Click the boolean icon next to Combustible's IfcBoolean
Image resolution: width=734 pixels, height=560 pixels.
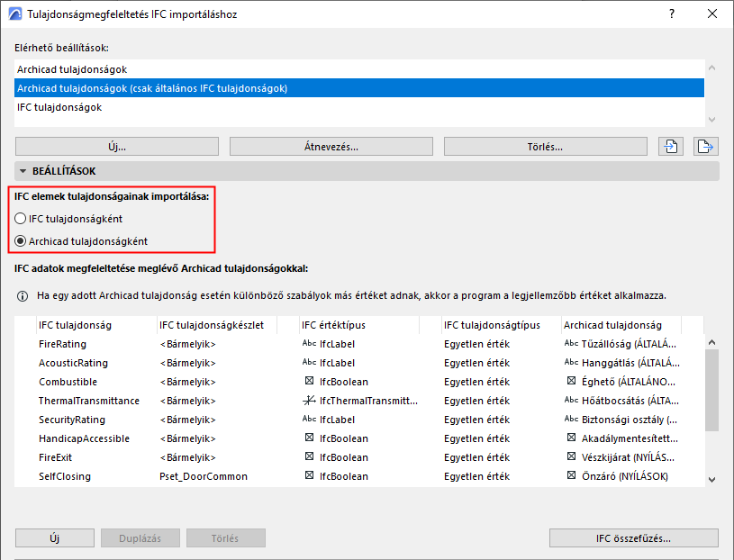[x=309, y=381]
